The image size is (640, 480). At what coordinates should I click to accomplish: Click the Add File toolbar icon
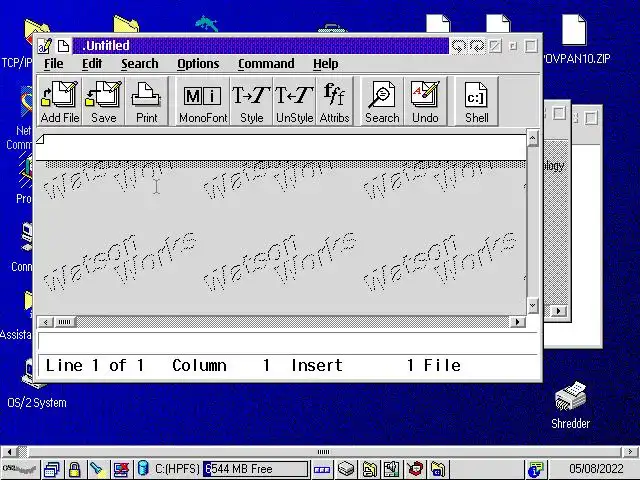(x=60, y=101)
